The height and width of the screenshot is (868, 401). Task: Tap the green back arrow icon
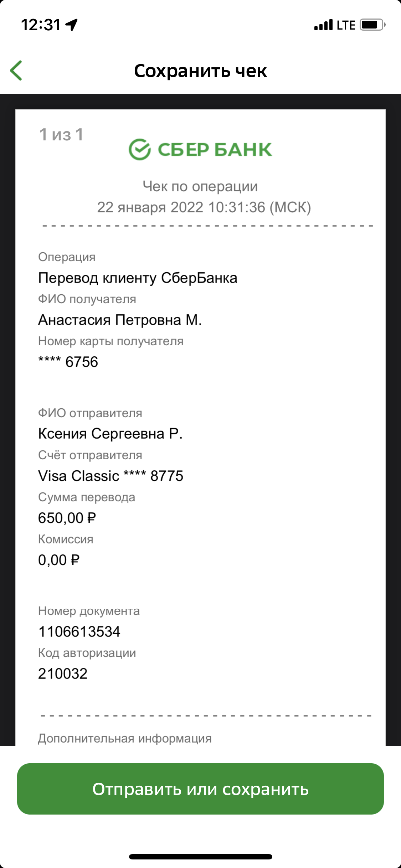[x=16, y=71]
